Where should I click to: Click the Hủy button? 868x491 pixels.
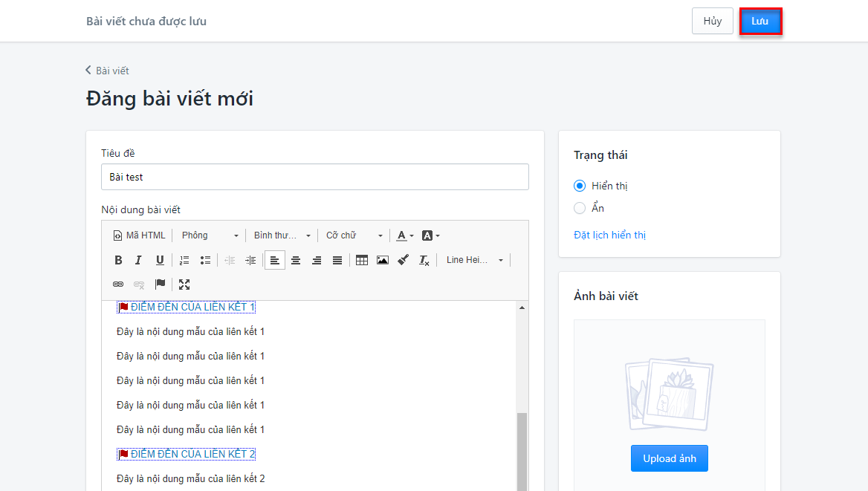pos(713,21)
